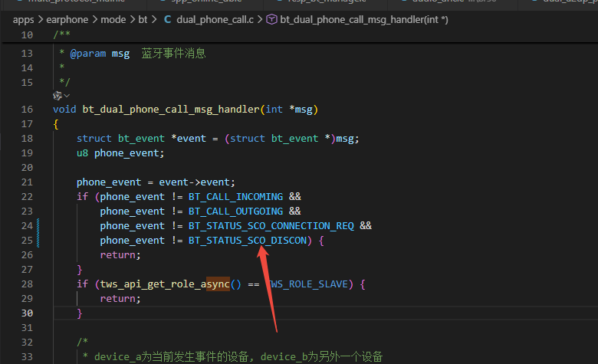
Task: Click "phone_event;" declaration on line 19
Action: click(x=130, y=153)
